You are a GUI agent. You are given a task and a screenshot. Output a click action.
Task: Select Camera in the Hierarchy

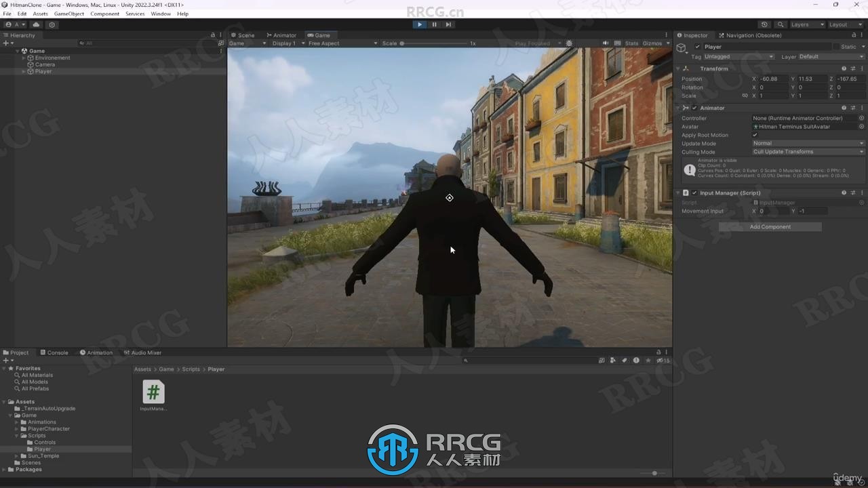click(45, 64)
